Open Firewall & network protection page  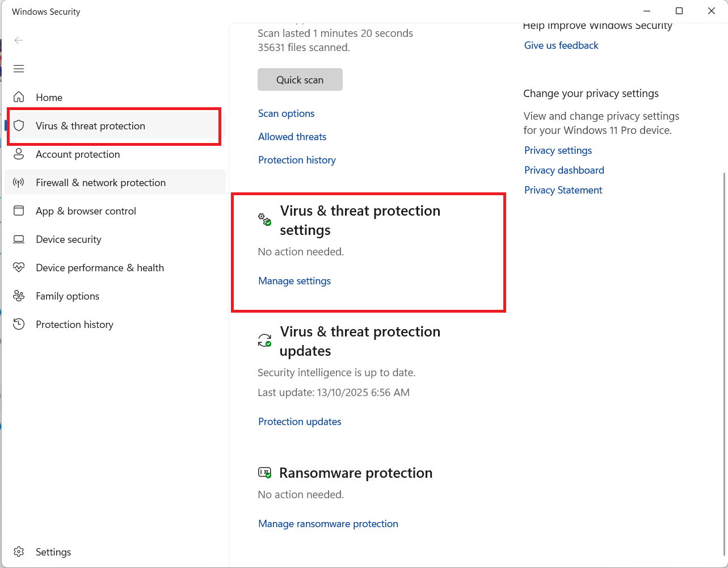tap(100, 183)
